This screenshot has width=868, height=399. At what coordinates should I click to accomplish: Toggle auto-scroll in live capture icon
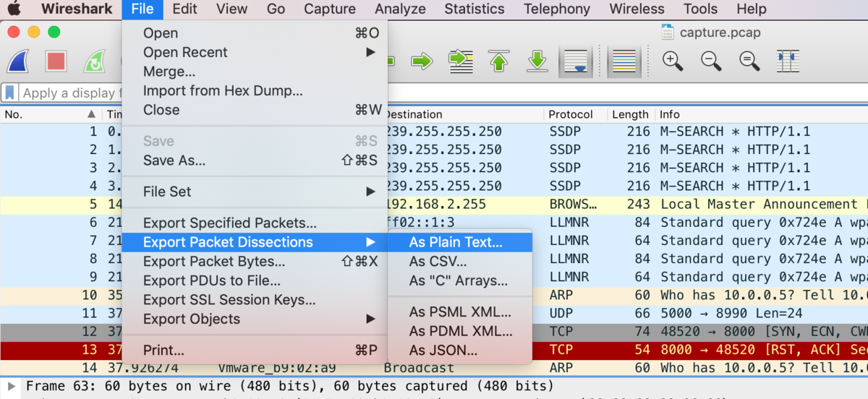(x=576, y=61)
